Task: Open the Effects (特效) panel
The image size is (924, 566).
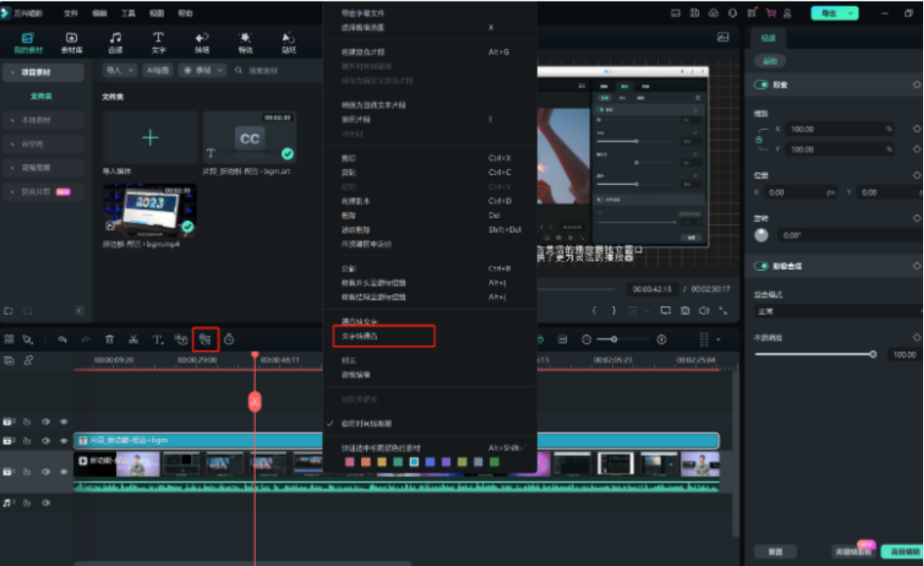Action: [244, 39]
